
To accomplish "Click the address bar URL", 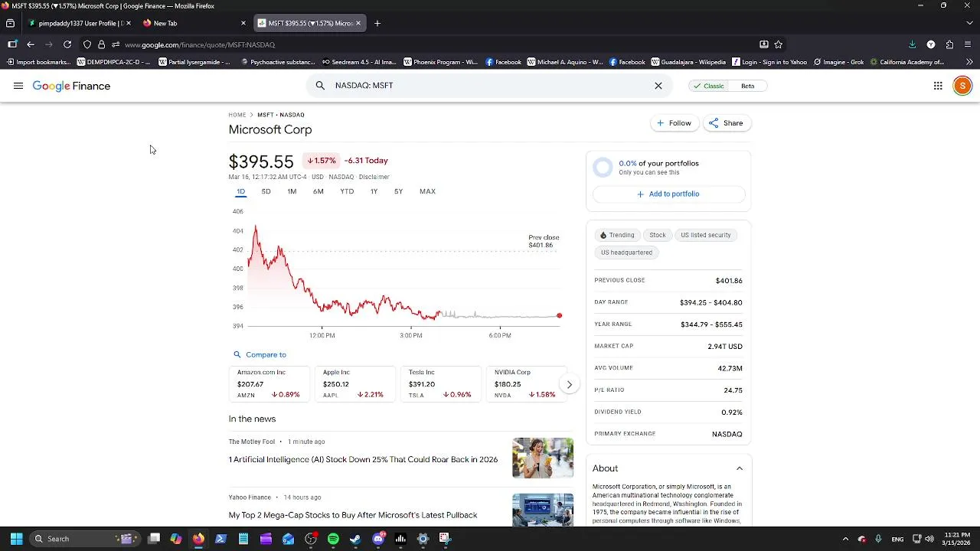I will 200,44.
